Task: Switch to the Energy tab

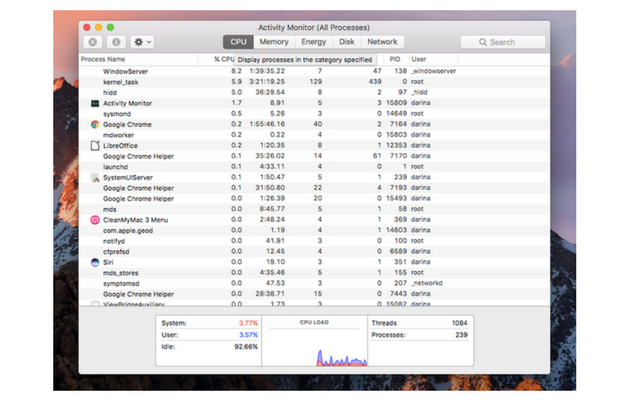Action: coord(313,42)
